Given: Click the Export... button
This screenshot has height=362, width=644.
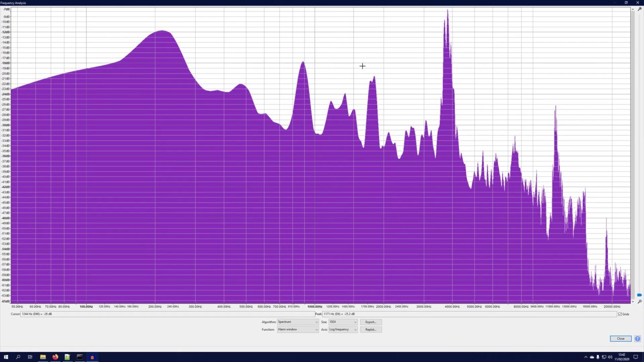Looking at the screenshot, I should pos(371,322).
